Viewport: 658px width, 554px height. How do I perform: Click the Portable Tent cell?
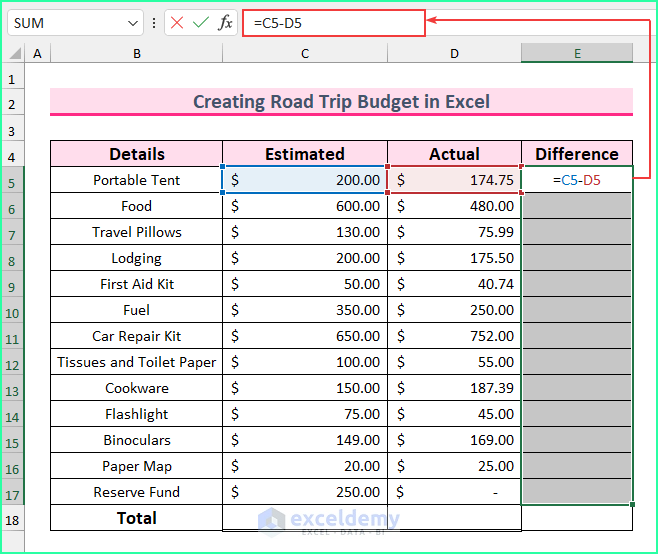point(137,180)
